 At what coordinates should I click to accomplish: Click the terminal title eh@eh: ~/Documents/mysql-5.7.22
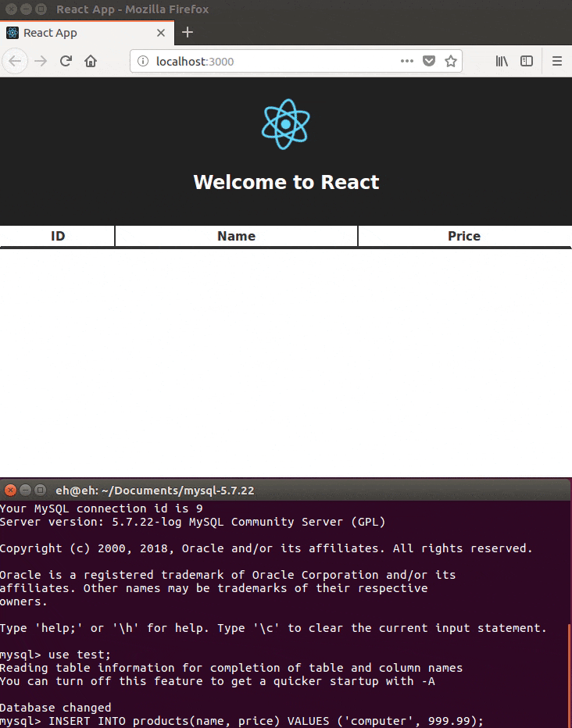point(155,491)
